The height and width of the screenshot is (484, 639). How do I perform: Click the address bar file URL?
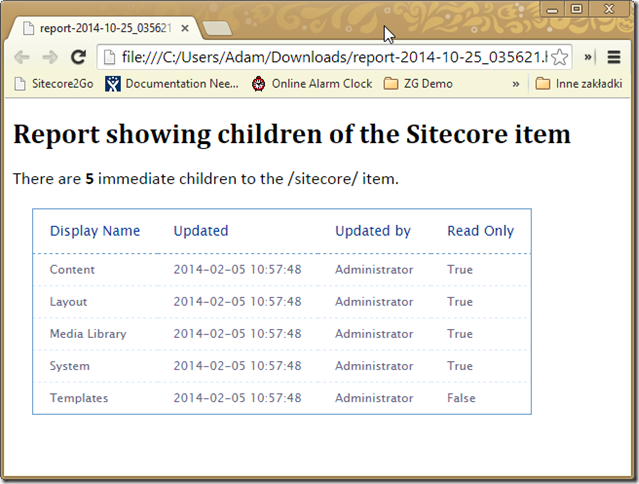point(330,57)
